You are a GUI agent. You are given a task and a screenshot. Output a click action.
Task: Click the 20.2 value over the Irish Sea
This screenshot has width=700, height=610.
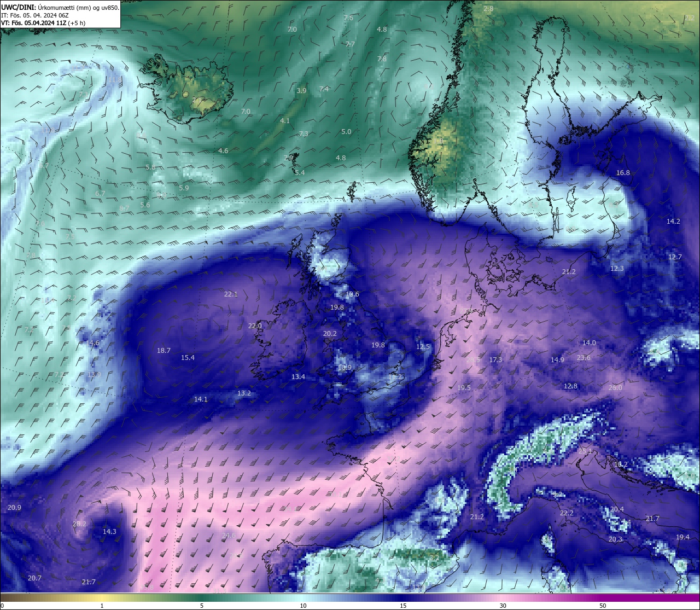[330, 334]
